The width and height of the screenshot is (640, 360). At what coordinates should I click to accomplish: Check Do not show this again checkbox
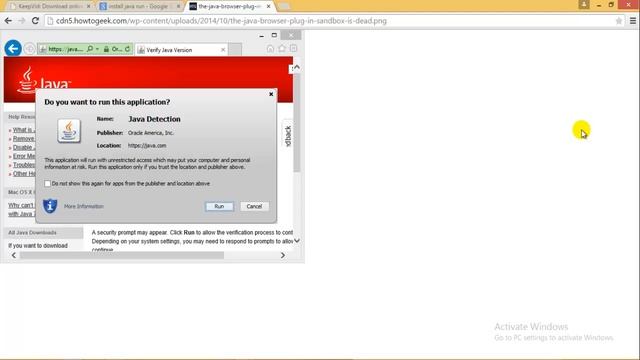[x=48, y=184]
